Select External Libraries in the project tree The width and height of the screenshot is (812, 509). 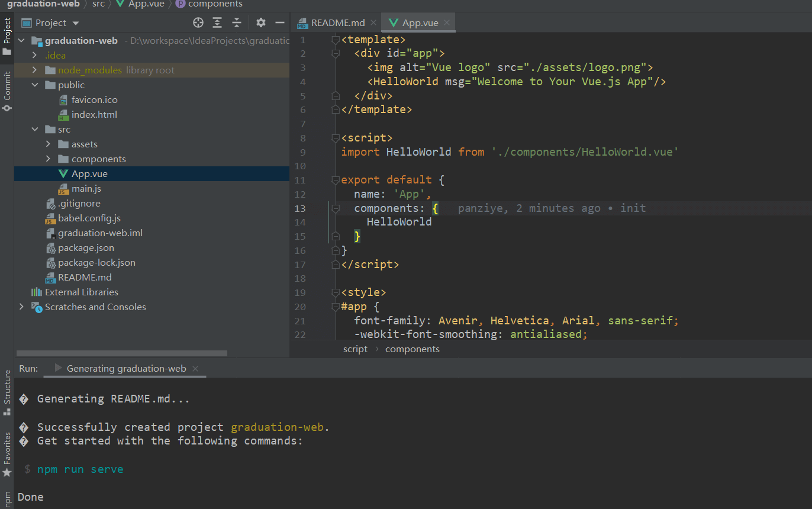[x=81, y=292]
